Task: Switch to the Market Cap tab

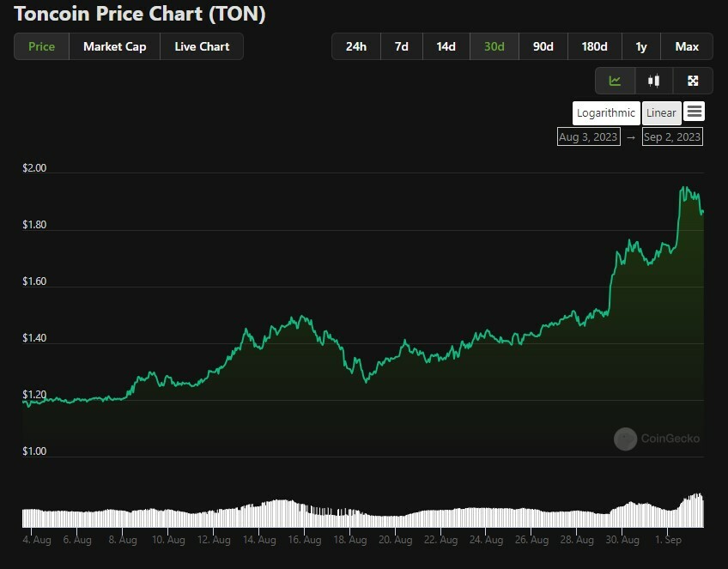Action: (114, 46)
